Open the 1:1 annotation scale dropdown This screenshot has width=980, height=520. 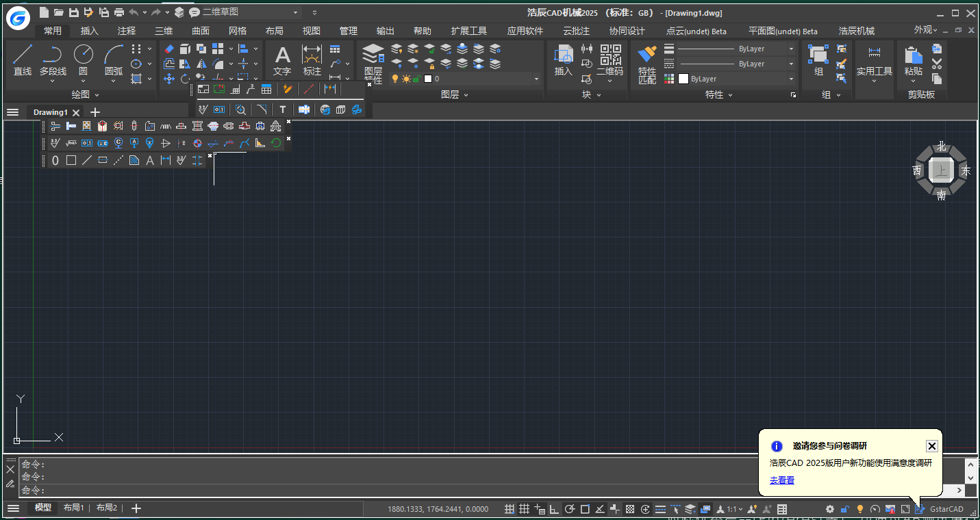[x=734, y=509]
